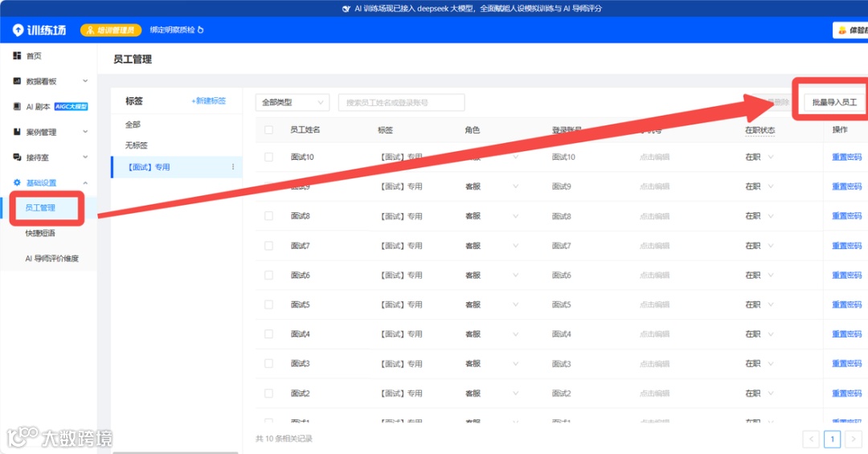Click the announcement icon in top banner

click(346, 8)
